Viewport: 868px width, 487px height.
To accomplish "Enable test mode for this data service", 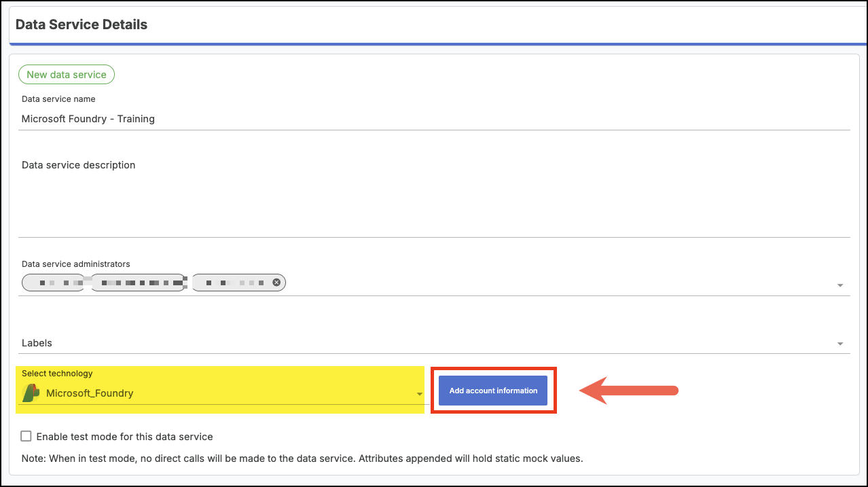I will (26, 436).
